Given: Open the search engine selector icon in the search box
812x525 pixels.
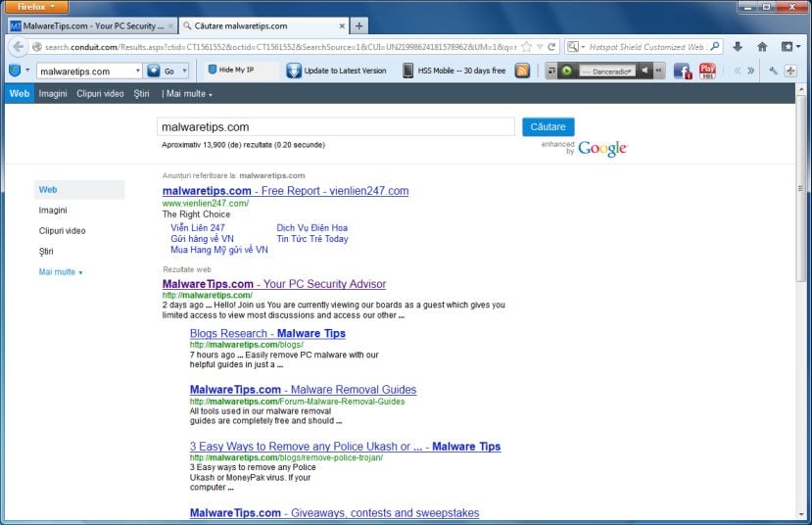Looking at the screenshot, I should tap(575, 47).
